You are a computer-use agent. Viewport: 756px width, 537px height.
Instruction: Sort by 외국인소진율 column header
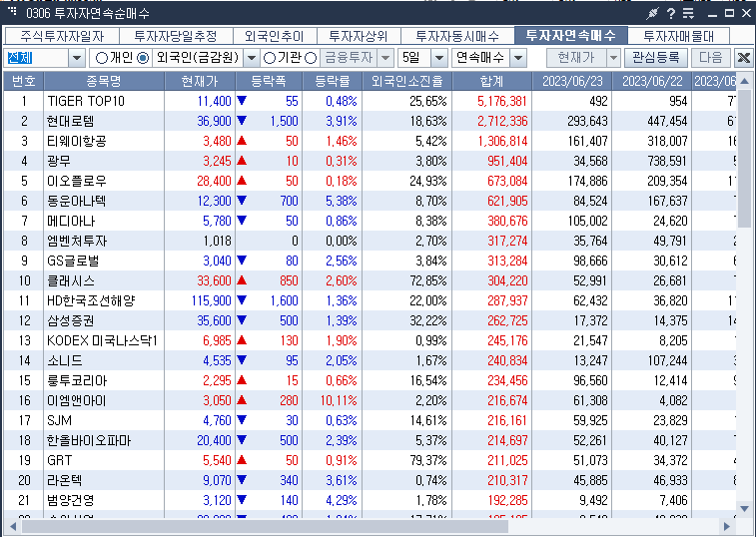tap(406, 81)
